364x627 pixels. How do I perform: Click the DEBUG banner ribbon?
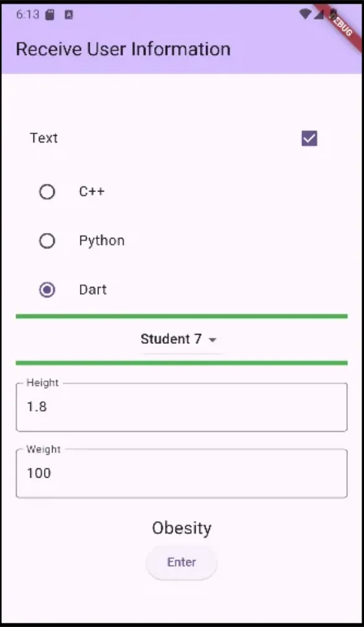pos(340,25)
